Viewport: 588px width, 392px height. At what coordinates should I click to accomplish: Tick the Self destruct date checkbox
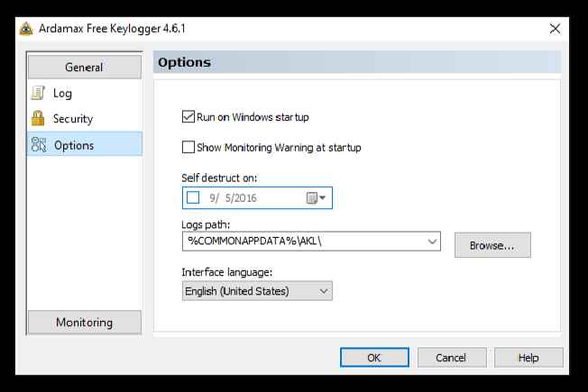coord(193,197)
